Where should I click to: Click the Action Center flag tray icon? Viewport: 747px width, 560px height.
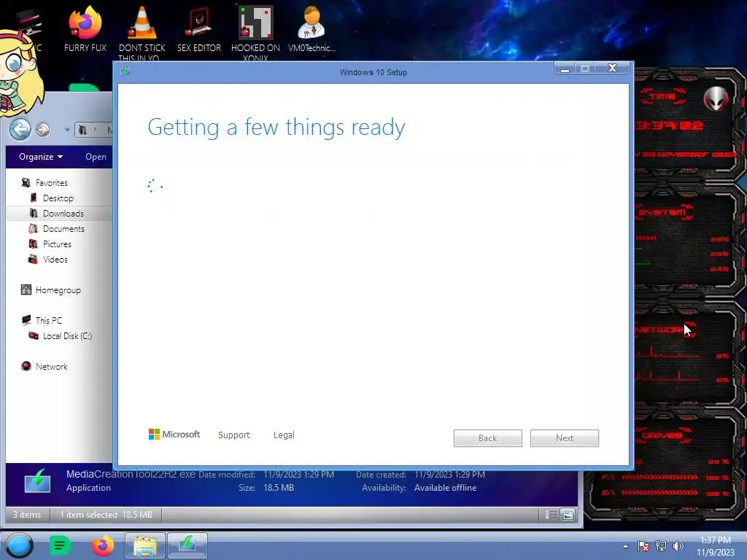643,546
